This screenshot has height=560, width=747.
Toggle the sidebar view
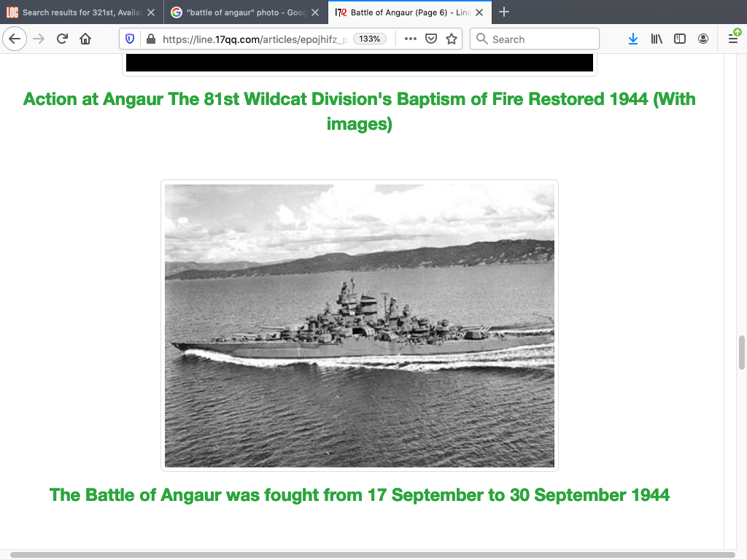pyautogui.click(x=680, y=39)
